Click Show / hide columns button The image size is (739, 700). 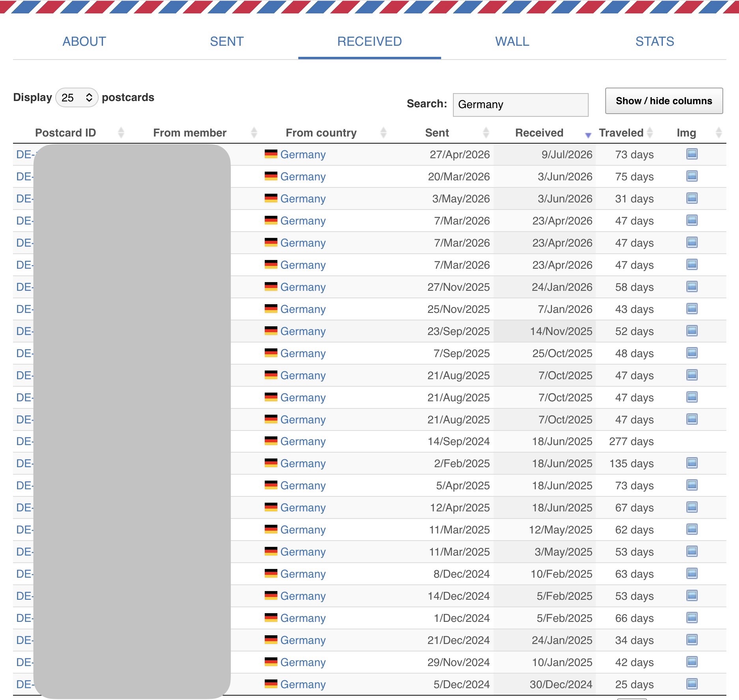[664, 101]
